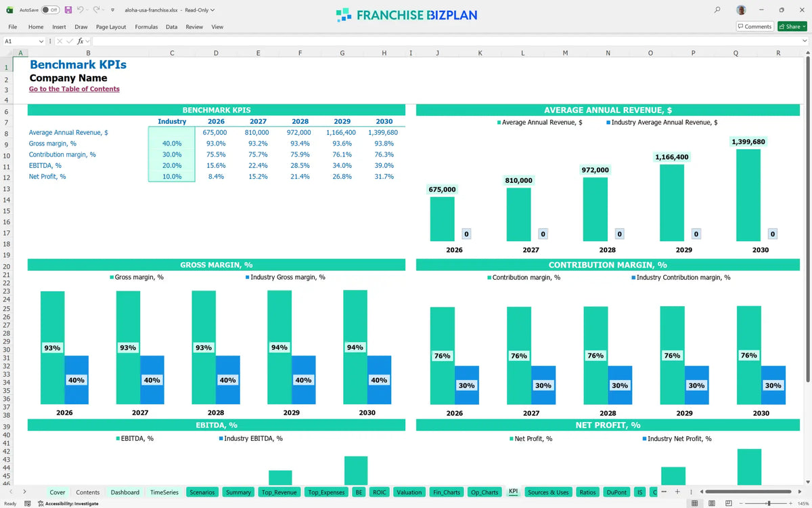
Task: Open the DuPont sheet tab
Action: [616, 492]
